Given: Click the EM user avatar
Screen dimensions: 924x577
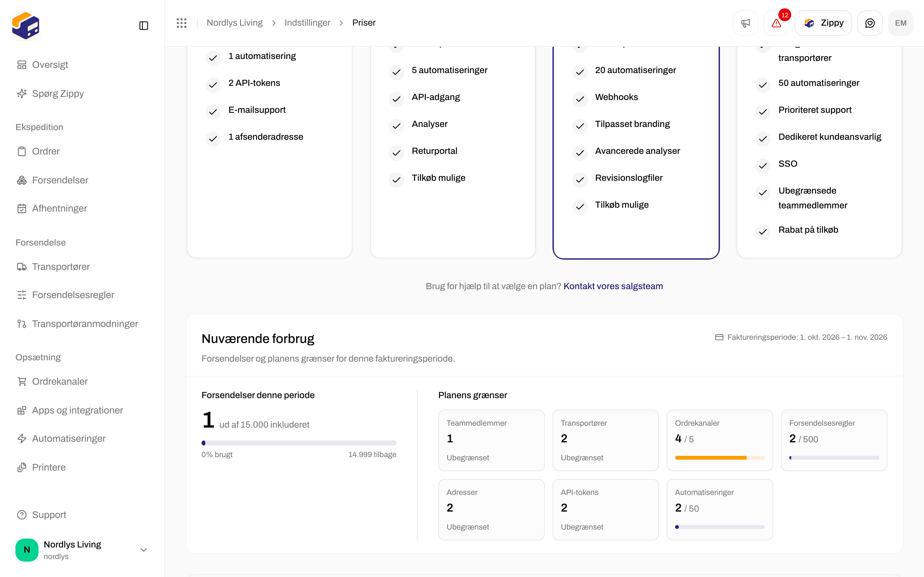Looking at the screenshot, I should (901, 23).
